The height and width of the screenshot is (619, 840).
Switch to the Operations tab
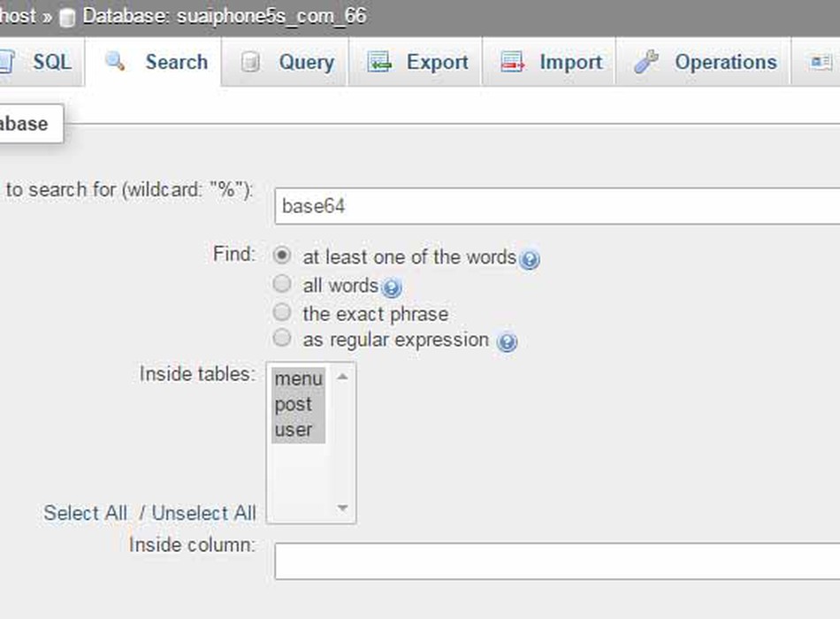point(725,62)
